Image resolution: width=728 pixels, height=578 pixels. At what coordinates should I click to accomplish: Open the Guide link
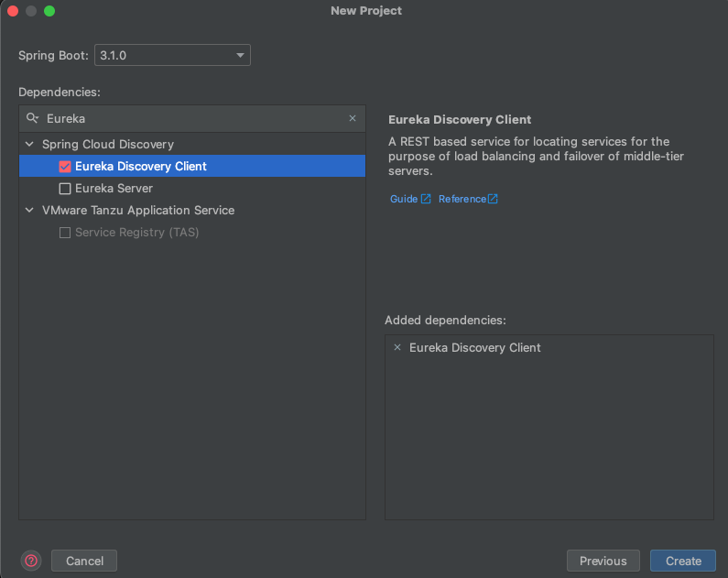click(410, 199)
